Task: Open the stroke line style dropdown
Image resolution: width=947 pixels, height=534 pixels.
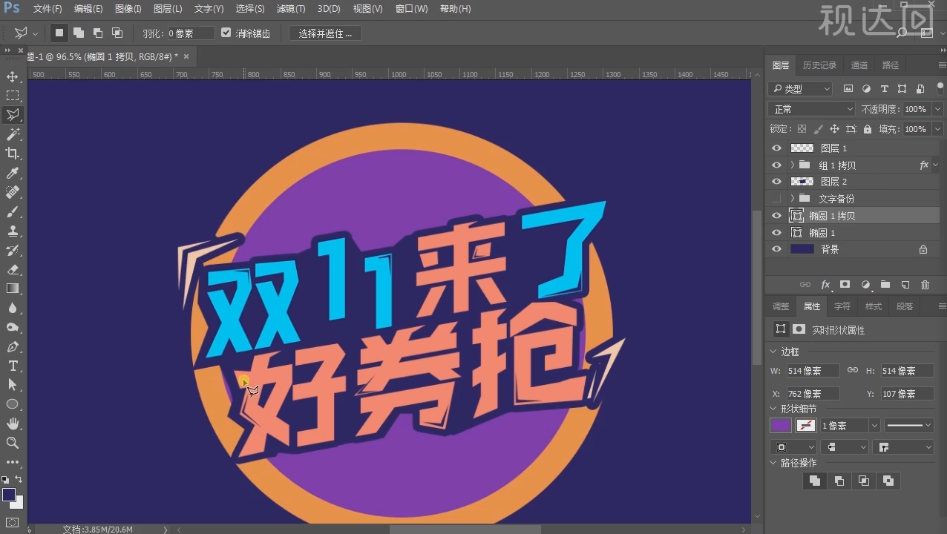Action: tap(909, 426)
